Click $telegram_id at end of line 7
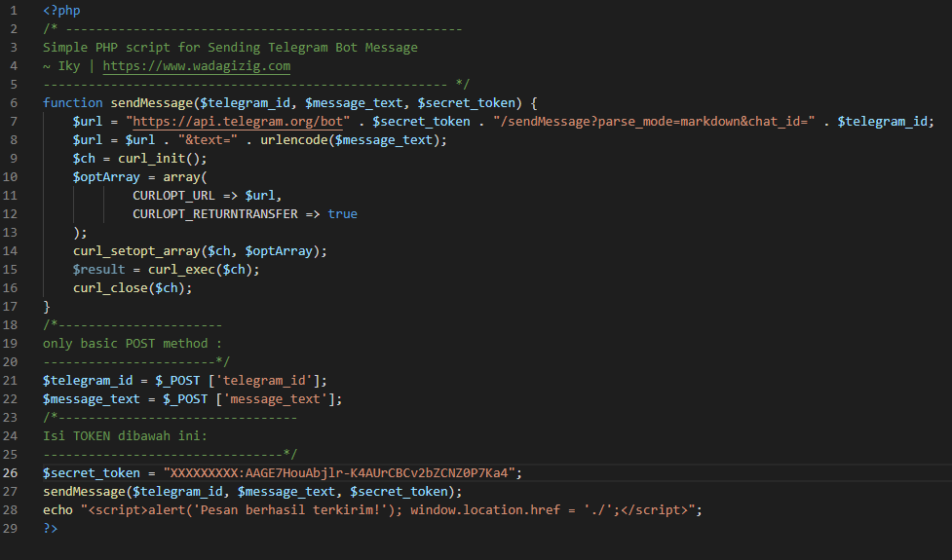952x560 pixels. pyautogui.click(x=882, y=122)
